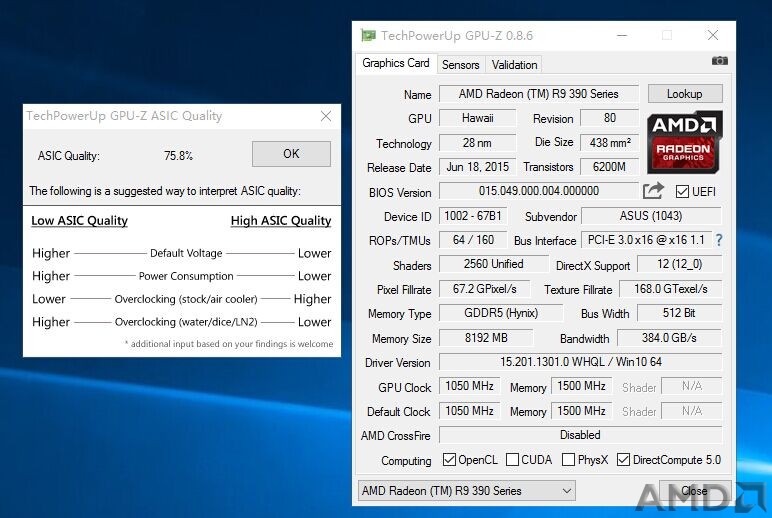Click the Lookup button
The width and height of the screenshot is (772, 518).
point(685,94)
